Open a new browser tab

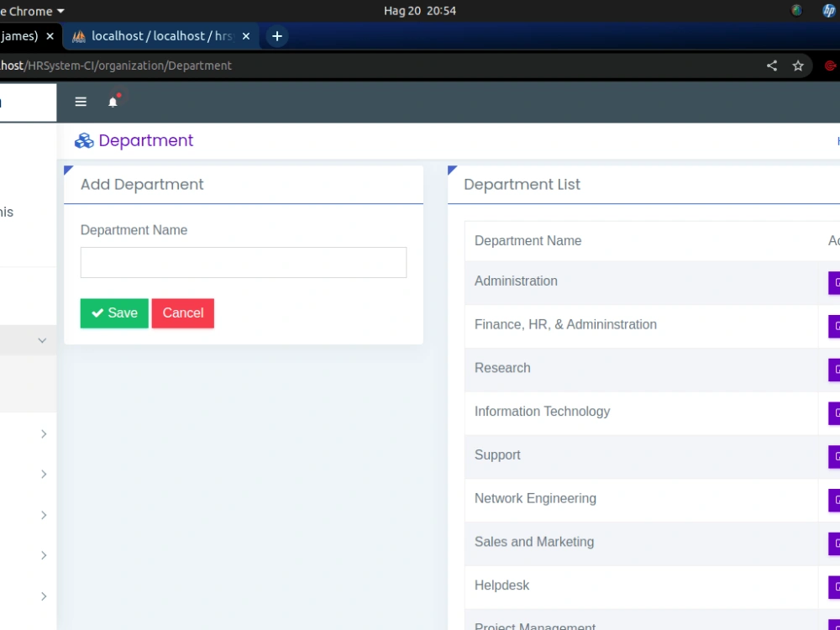click(x=277, y=36)
